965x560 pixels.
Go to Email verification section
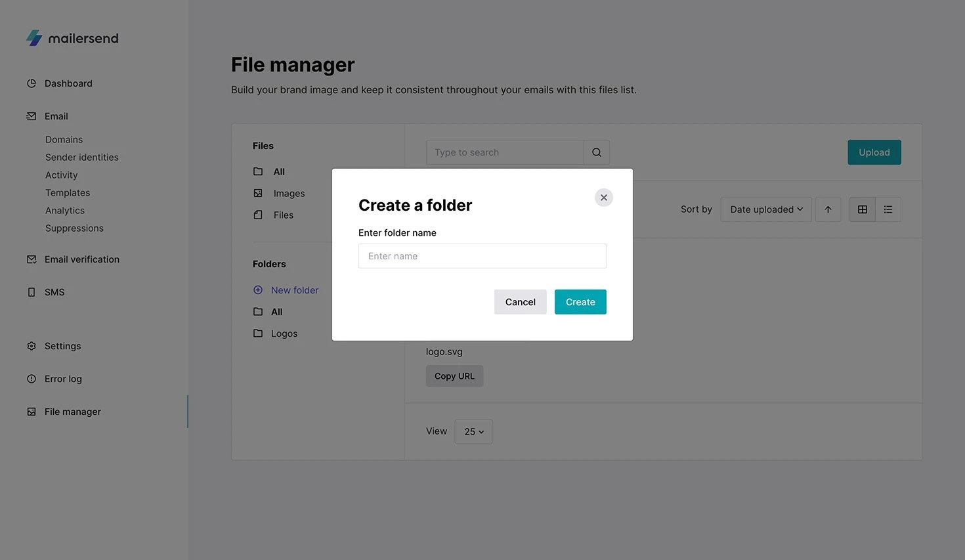click(x=81, y=259)
